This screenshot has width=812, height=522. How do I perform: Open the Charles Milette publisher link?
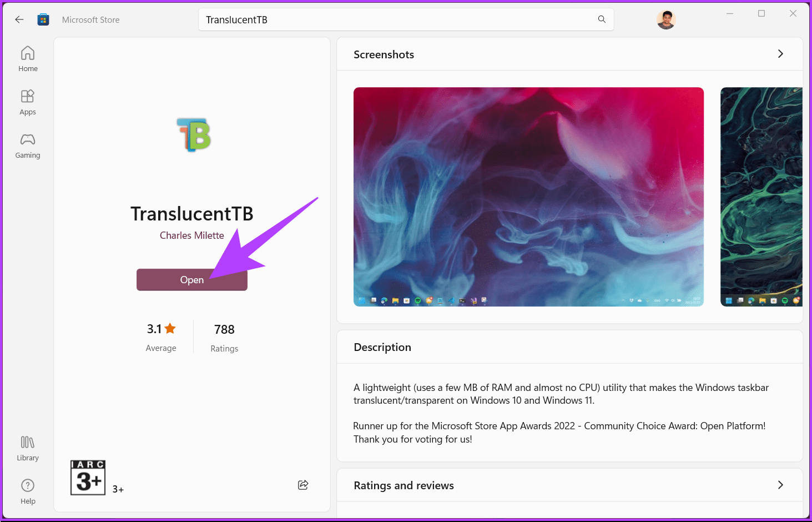click(192, 235)
